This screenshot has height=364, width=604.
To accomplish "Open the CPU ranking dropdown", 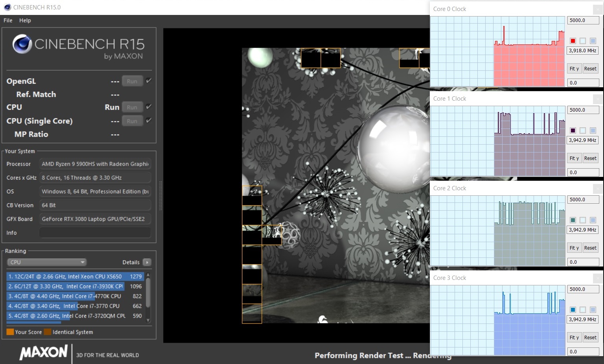I will click(x=47, y=262).
